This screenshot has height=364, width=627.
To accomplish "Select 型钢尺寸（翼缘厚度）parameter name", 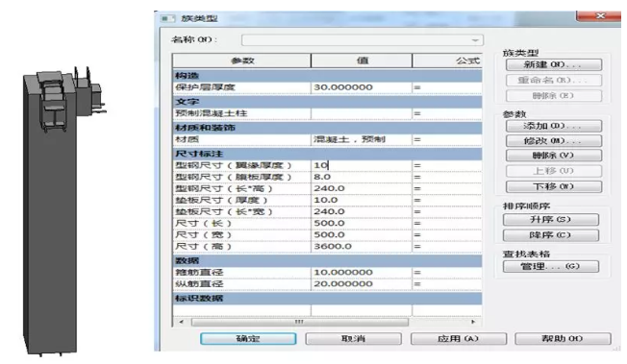I will [234, 165].
